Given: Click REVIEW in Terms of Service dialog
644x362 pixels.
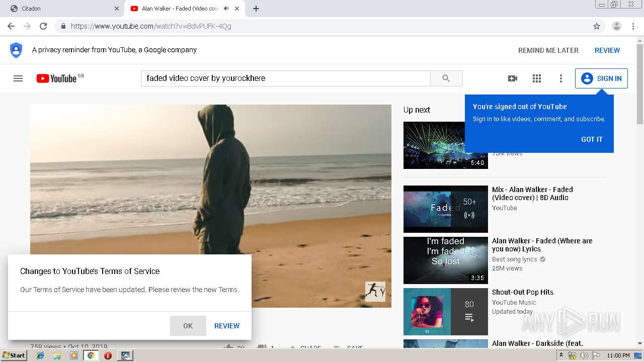Looking at the screenshot, I should click(227, 326).
